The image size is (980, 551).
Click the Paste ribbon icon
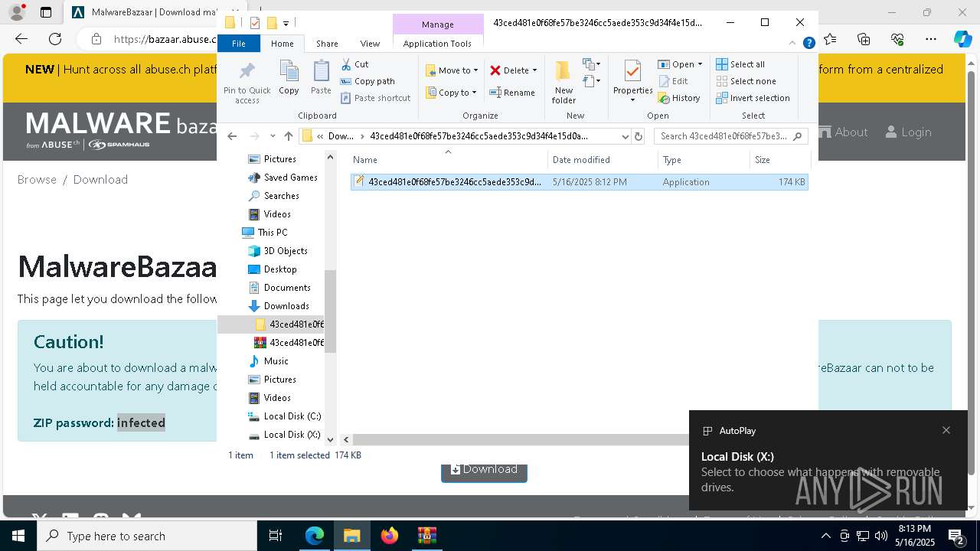click(x=321, y=72)
